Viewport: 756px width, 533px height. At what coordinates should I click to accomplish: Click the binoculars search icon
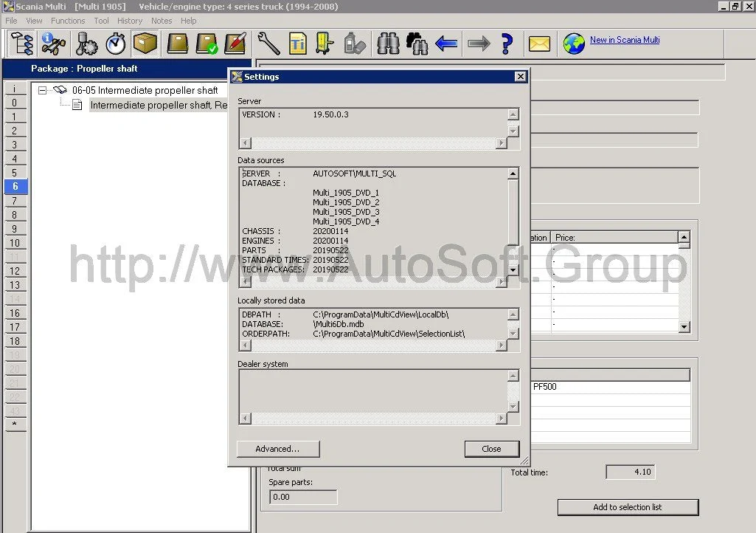(388, 44)
